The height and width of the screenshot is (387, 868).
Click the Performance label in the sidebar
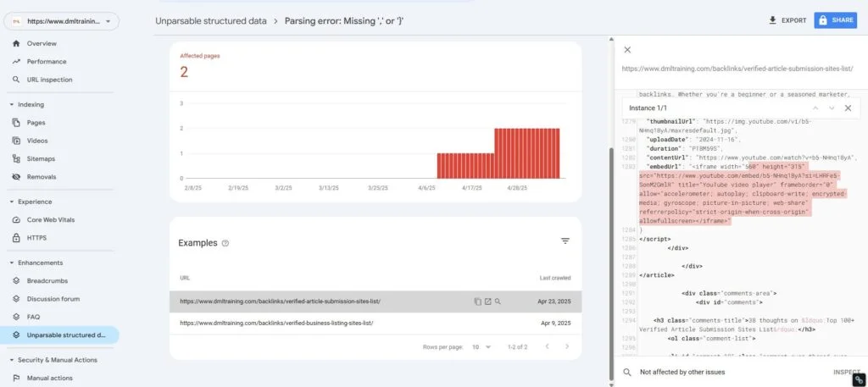point(47,61)
